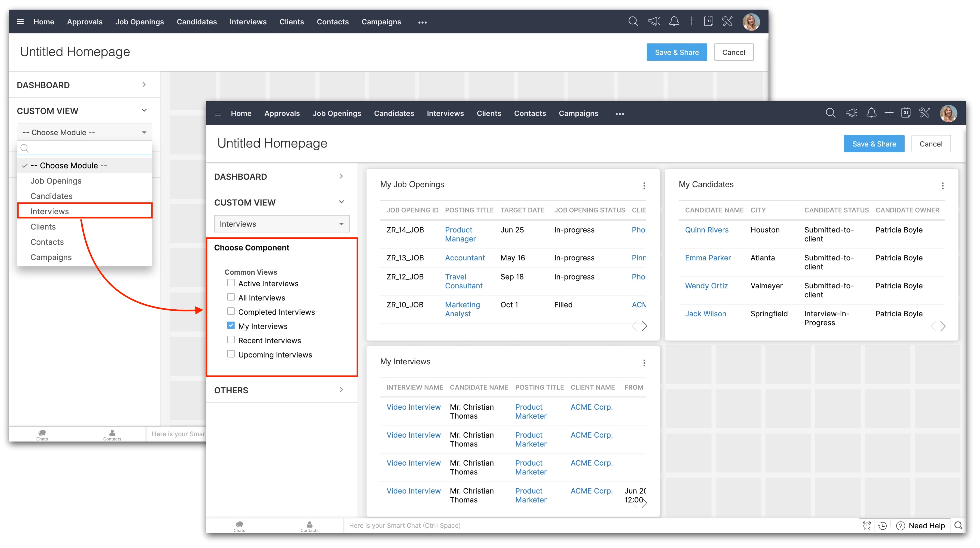Open the setup tools icon in front navbar

pyautogui.click(x=925, y=113)
